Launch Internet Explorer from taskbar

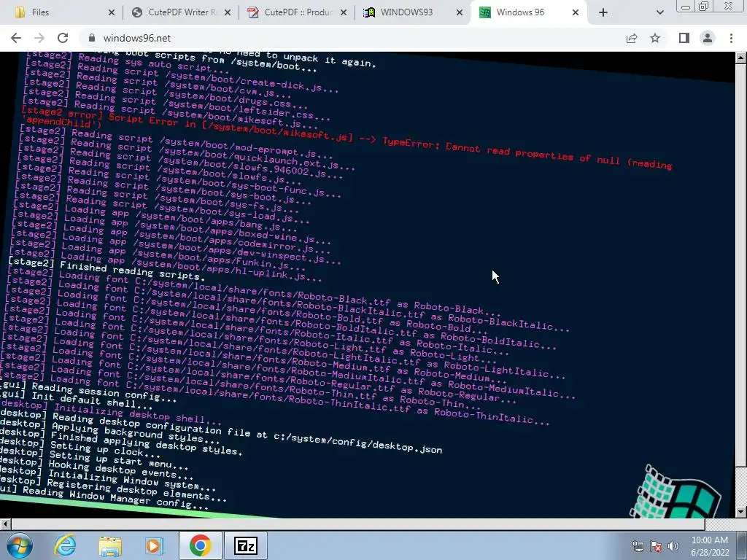coord(65,545)
